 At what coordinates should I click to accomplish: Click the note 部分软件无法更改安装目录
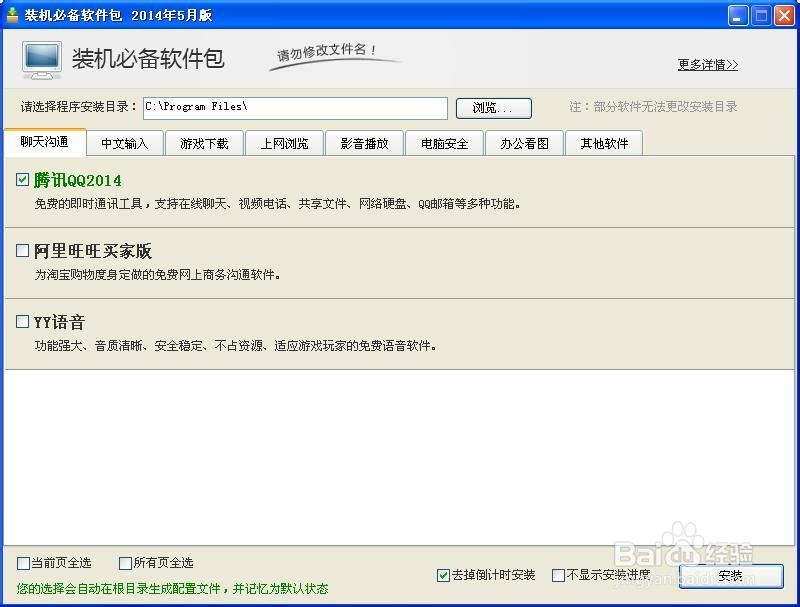click(x=653, y=107)
